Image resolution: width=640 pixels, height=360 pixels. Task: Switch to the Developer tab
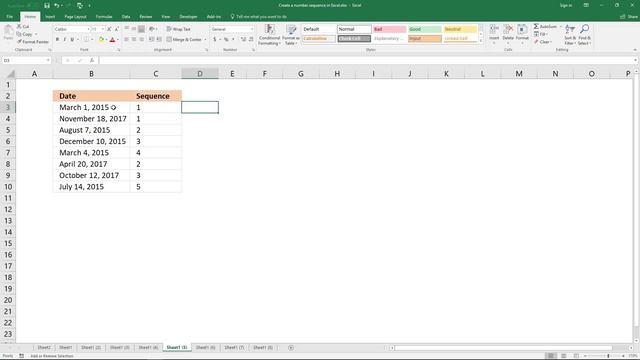point(188,17)
